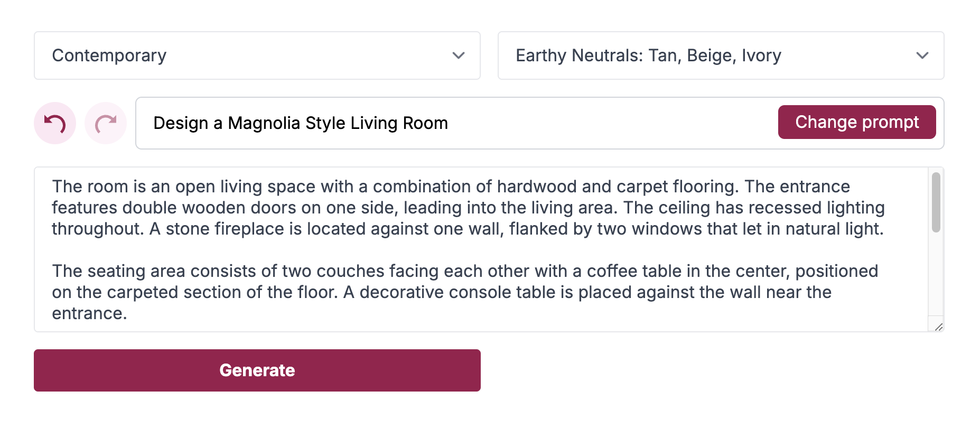The width and height of the screenshot is (980, 428).
Task: Start generating the living room design
Action: coord(257,370)
